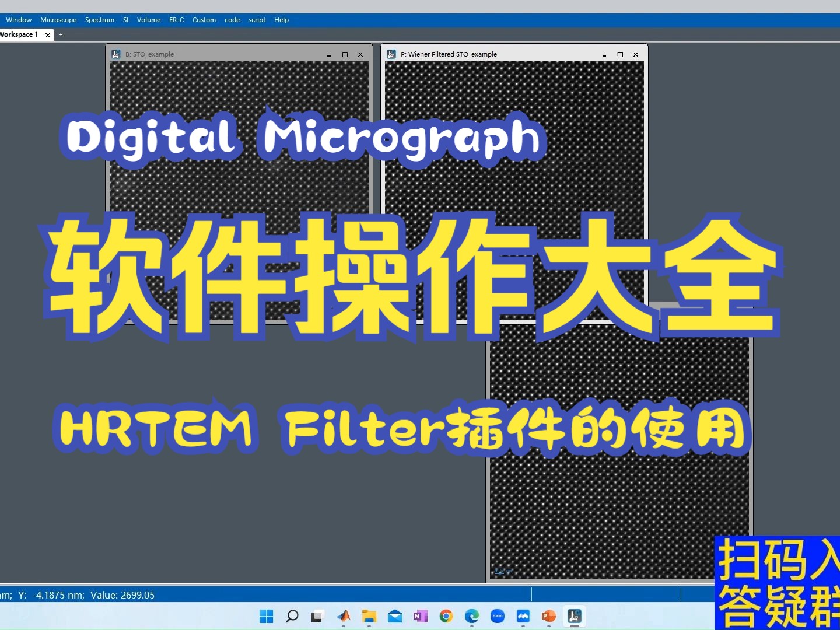The image size is (840, 630).
Task: Open Windows Search from the taskbar
Action: (x=292, y=616)
